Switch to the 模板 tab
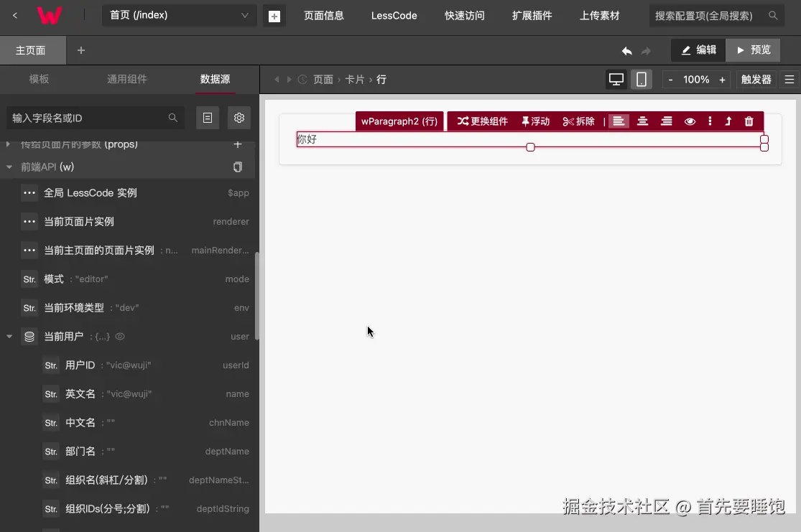The width and height of the screenshot is (801, 532). click(39, 79)
